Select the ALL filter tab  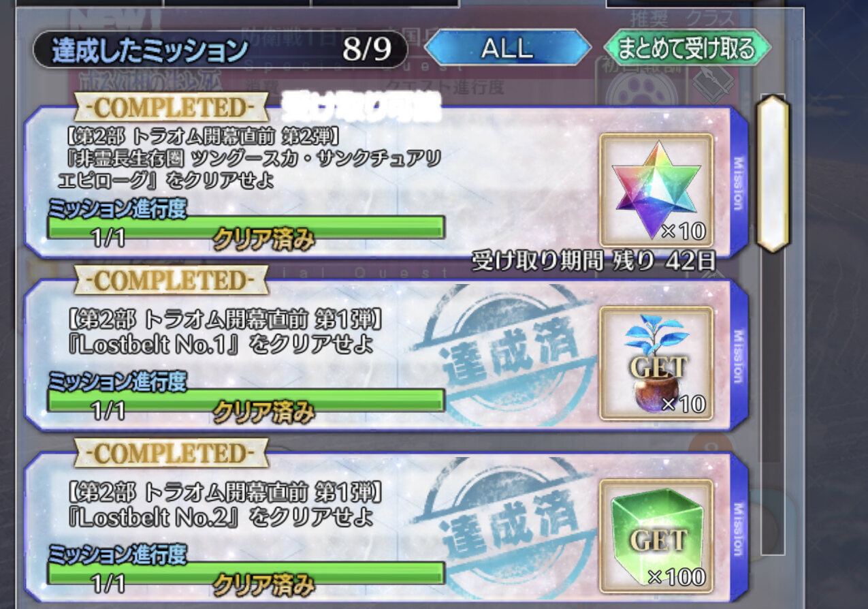(507, 48)
